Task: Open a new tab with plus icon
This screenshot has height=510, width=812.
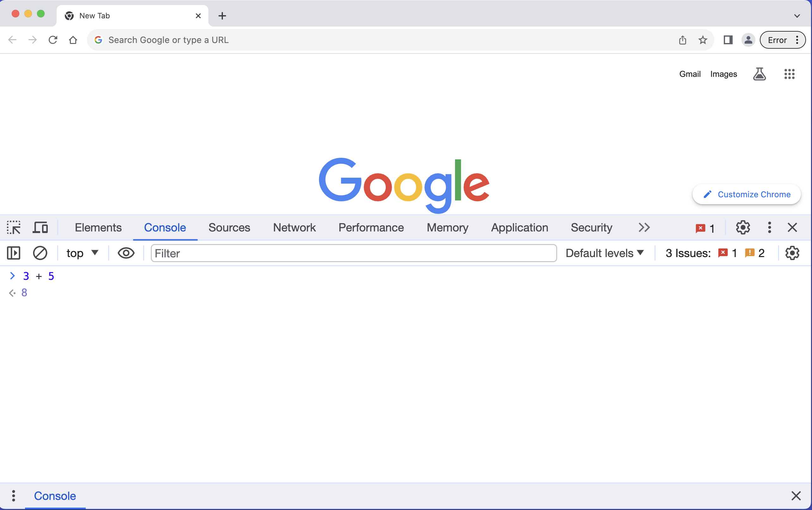Action: [x=222, y=16]
